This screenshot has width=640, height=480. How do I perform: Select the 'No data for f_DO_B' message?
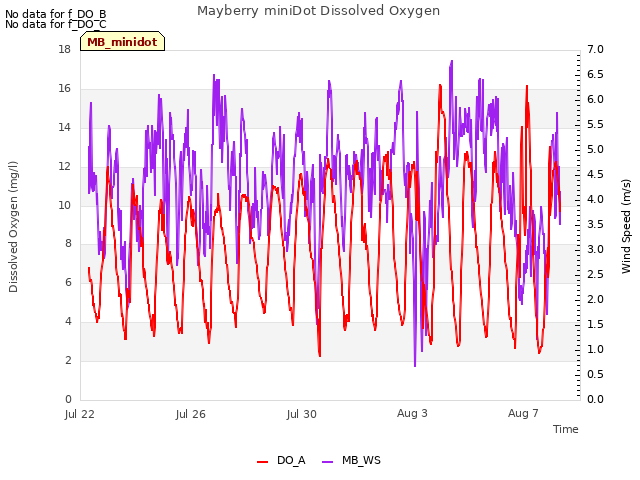pyautogui.click(x=56, y=14)
